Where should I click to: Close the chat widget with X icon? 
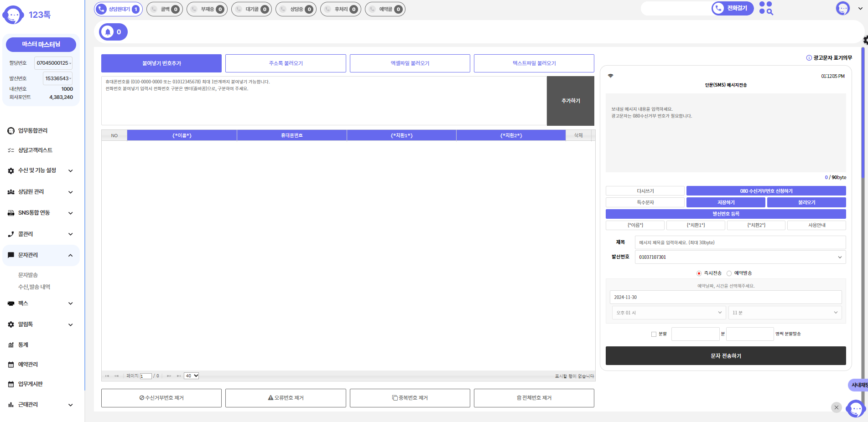pyautogui.click(x=836, y=407)
